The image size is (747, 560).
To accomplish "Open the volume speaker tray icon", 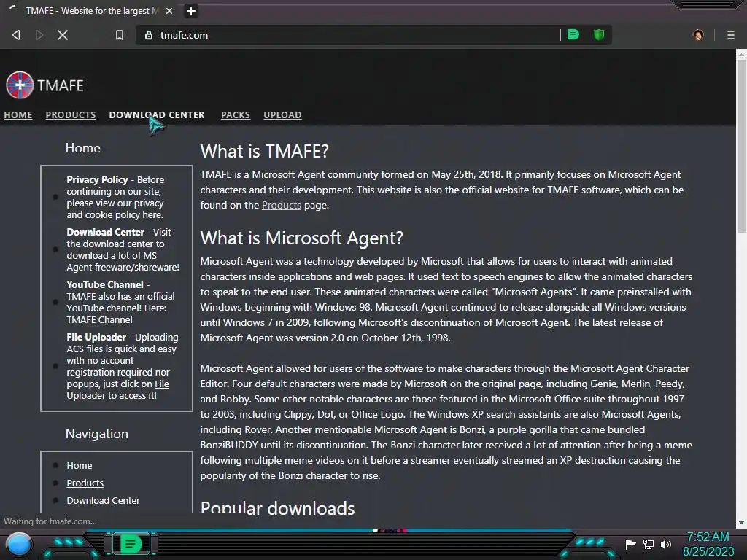I will [666, 544].
